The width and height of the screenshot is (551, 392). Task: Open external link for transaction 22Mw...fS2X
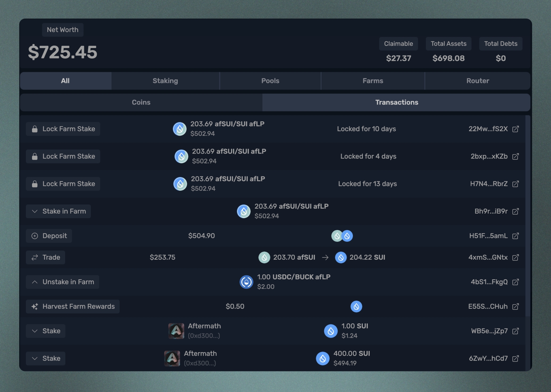(515, 129)
